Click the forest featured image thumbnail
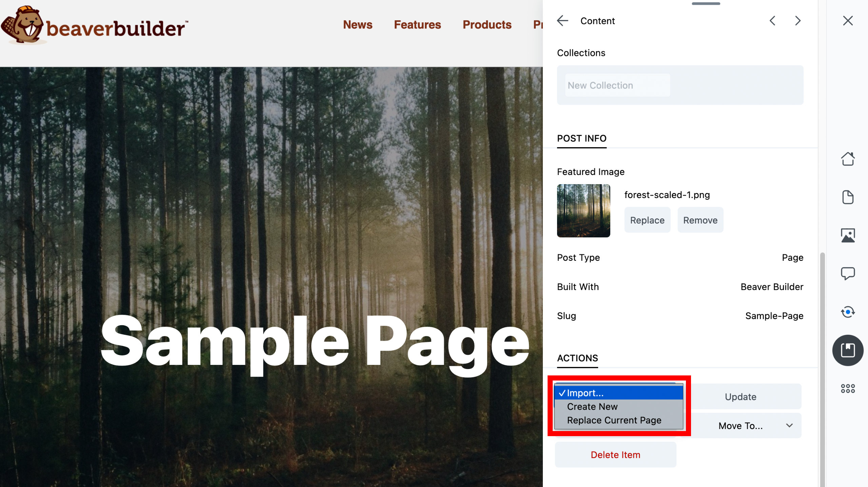The width and height of the screenshot is (868, 487). coord(584,211)
